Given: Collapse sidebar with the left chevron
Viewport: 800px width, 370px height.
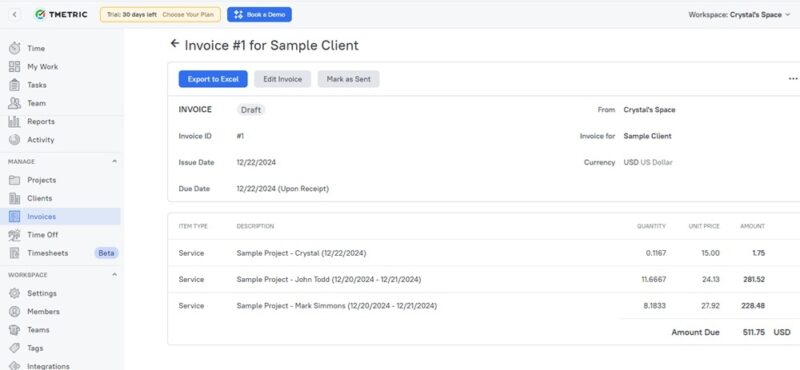Looking at the screenshot, I should coord(14,14).
